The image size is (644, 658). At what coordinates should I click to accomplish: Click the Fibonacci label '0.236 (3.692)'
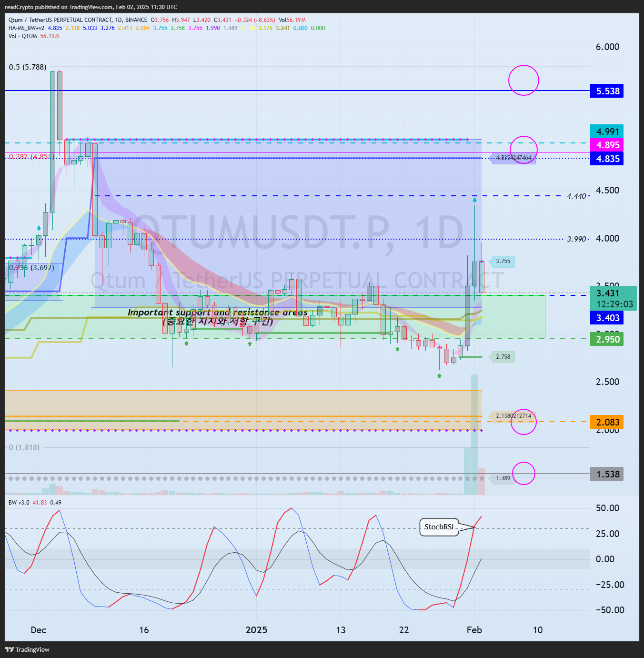31,268
